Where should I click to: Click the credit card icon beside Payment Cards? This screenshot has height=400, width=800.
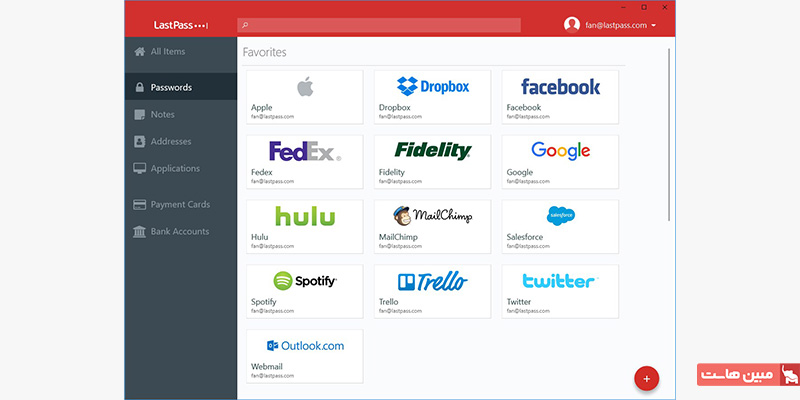pyautogui.click(x=139, y=205)
